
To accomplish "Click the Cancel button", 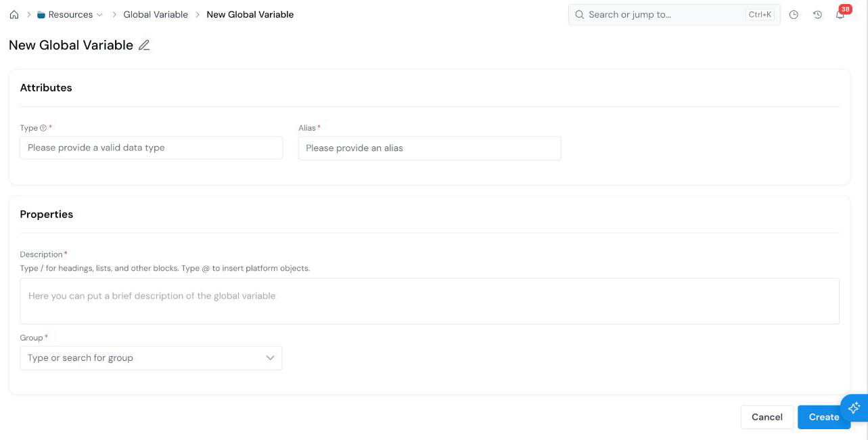I will (x=767, y=417).
